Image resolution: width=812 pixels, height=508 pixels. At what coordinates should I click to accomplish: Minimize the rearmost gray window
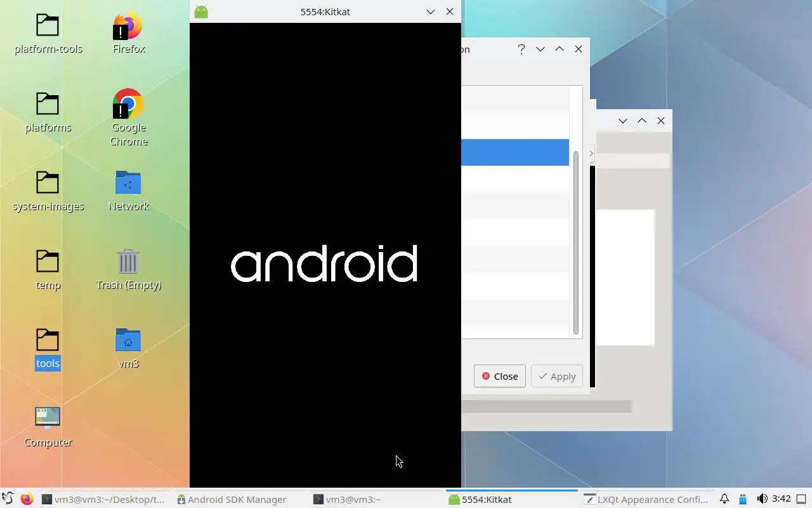coord(623,121)
